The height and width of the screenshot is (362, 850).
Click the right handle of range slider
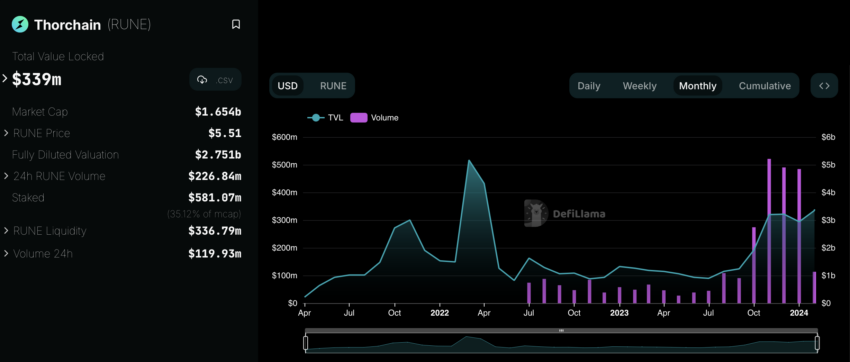[x=817, y=343]
